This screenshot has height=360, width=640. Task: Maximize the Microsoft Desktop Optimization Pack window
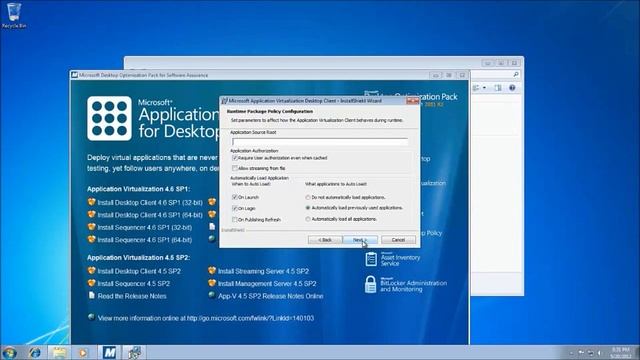449,75
